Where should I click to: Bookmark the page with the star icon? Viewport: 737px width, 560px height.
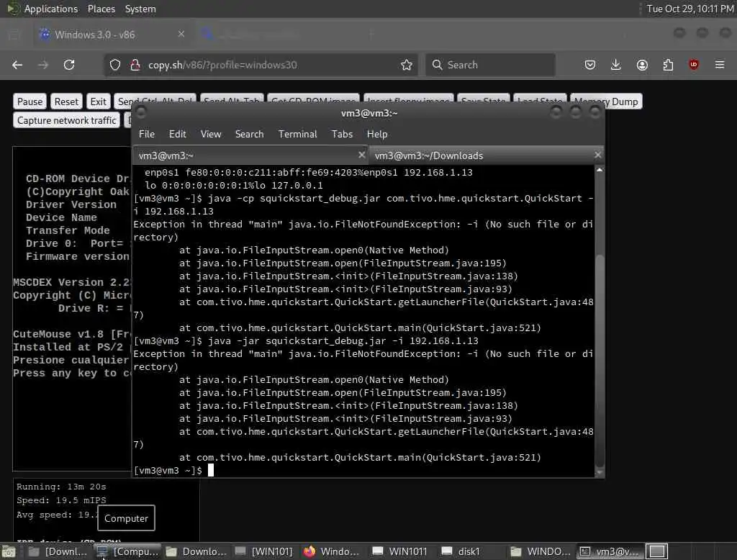click(407, 65)
